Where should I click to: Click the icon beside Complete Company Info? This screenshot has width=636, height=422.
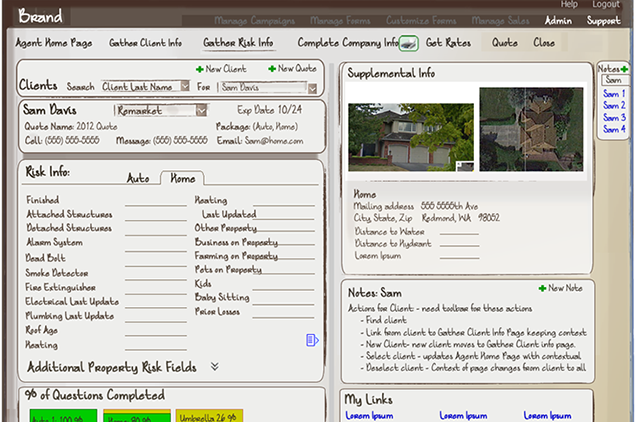coord(409,43)
